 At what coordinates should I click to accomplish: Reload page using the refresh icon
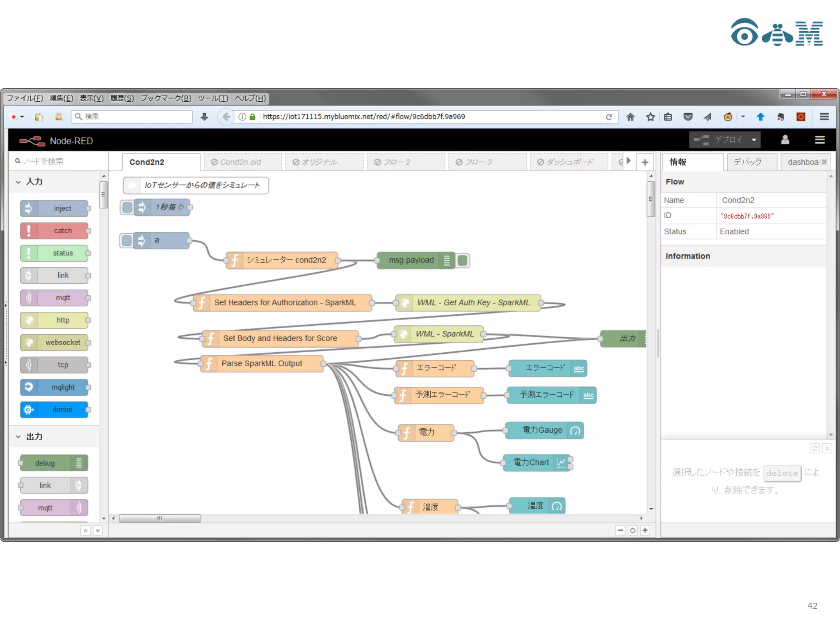point(609,117)
